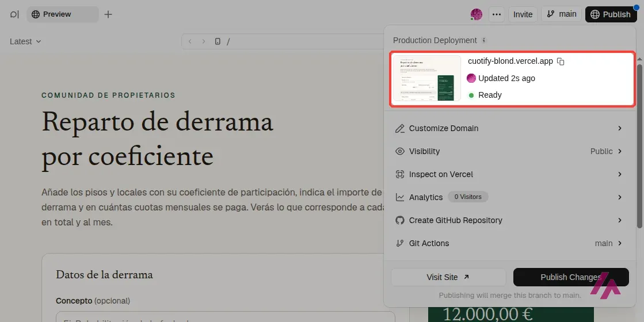Add a new tab with plus icon
The height and width of the screenshot is (322, 644).
(108, 14)
